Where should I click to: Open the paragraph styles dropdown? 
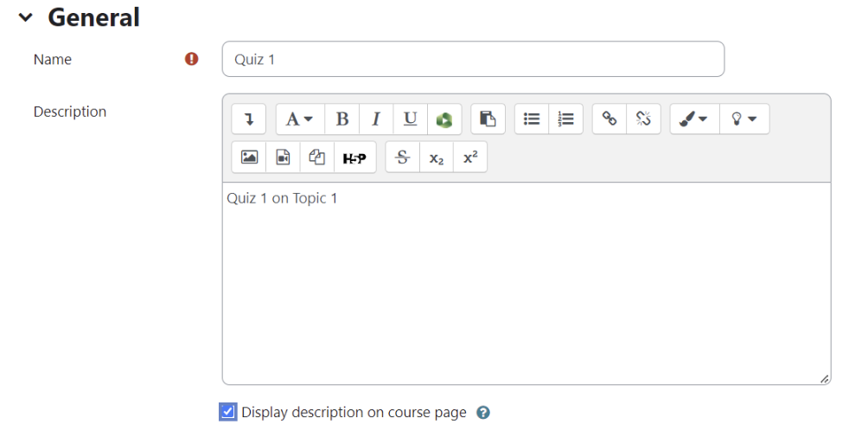pyautogui.click(x=299, y=119)
